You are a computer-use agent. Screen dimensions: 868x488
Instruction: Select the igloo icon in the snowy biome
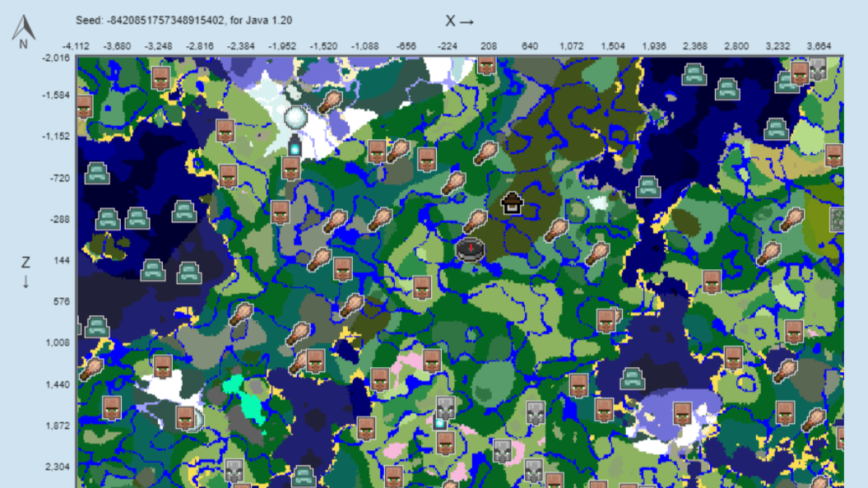[295, 118]
